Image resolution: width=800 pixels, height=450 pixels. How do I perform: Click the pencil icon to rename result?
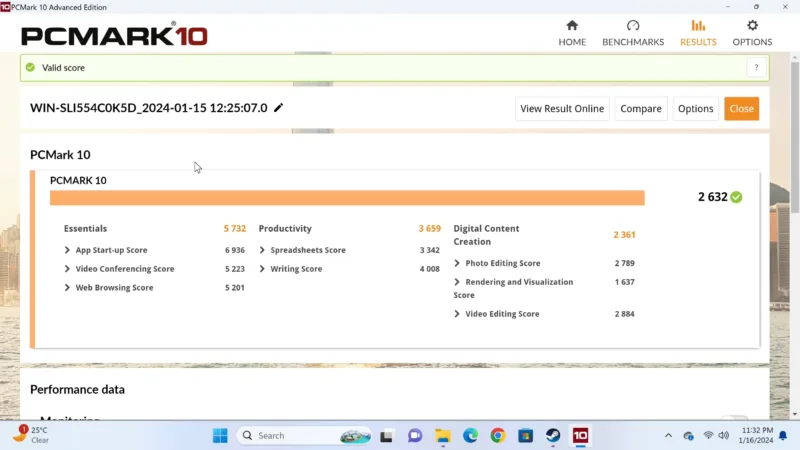pos(279,108)
